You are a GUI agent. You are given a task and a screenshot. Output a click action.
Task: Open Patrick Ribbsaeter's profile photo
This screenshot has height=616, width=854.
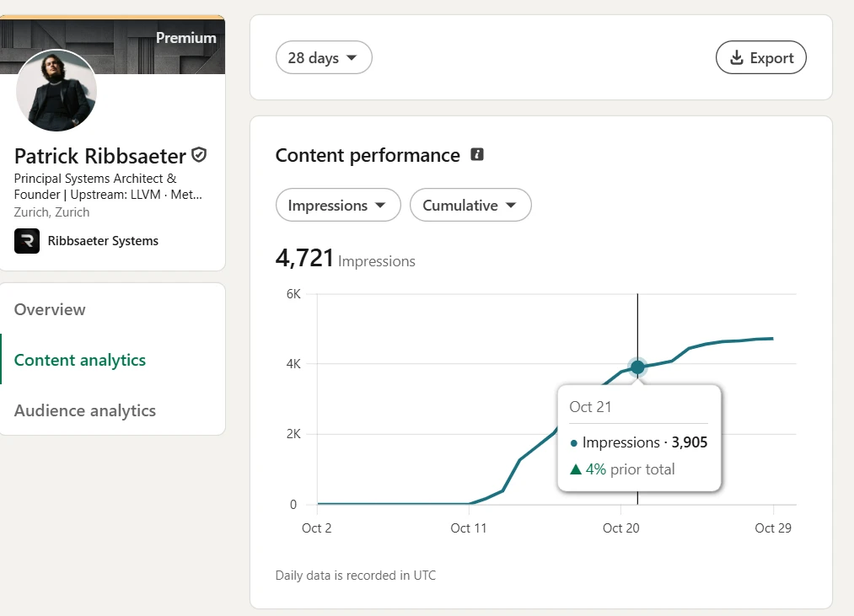coord(56,90)
